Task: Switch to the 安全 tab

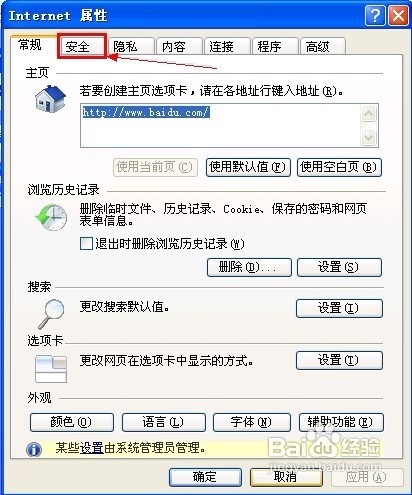Action: coord(82,46)
